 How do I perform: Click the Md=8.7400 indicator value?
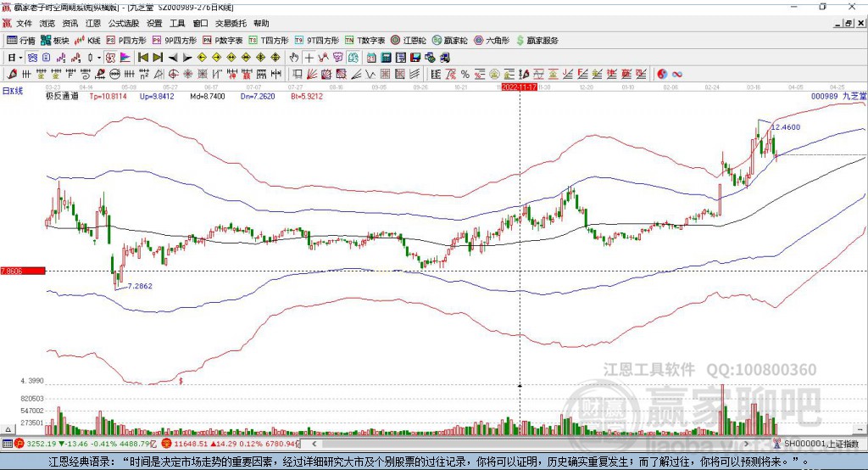[x=208, y=96]
